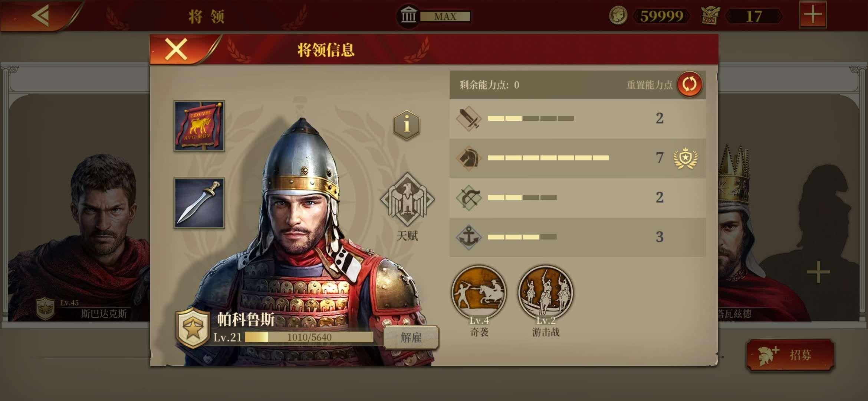Select the navy anchor attribute icon
This screenshot has width=868, height=401.
(468, 237)
